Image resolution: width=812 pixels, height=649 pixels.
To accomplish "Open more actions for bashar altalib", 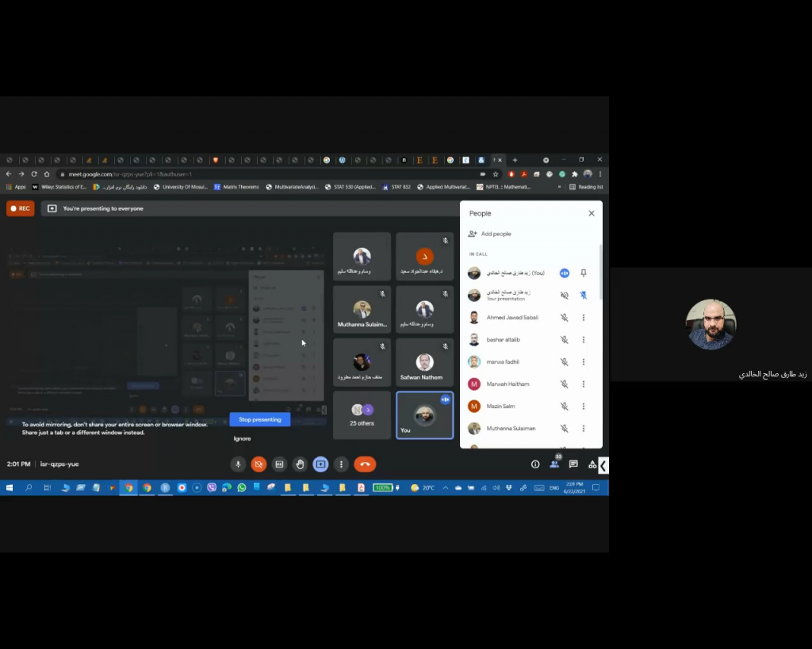I will 584,340.
